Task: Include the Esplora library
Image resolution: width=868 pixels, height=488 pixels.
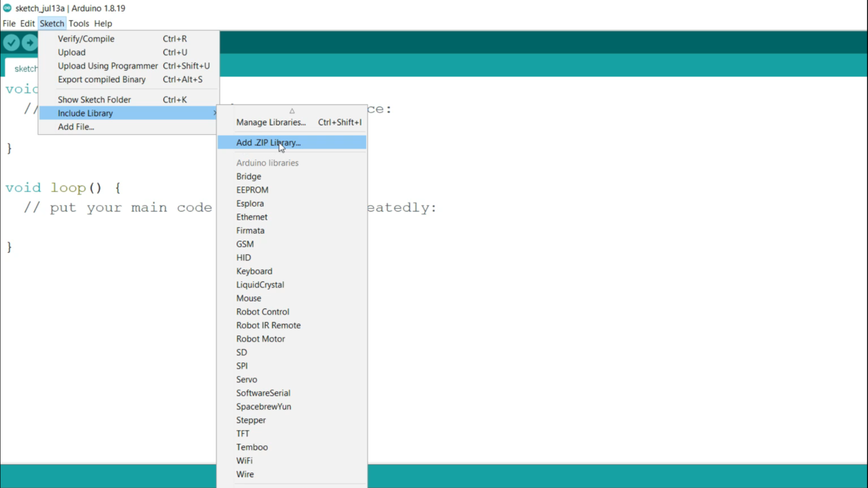Action: click(x=292, y=203)
